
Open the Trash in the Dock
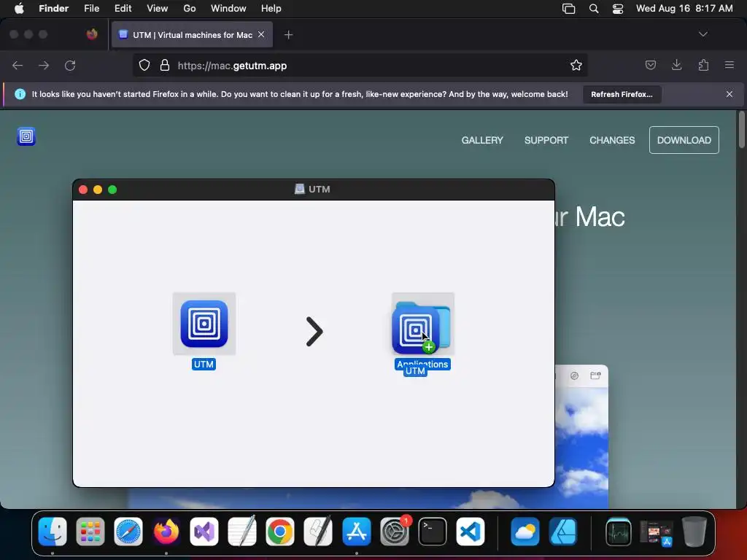(x=694, y=531)
